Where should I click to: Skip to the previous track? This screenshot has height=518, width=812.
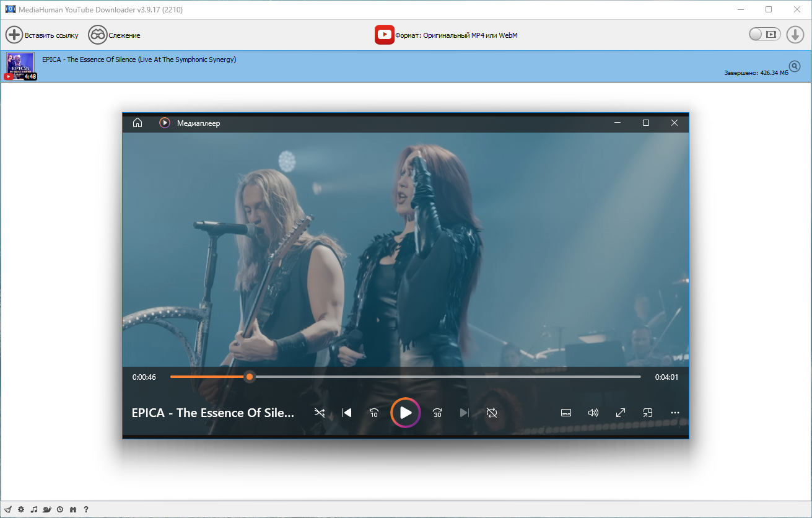coord(347,413)
